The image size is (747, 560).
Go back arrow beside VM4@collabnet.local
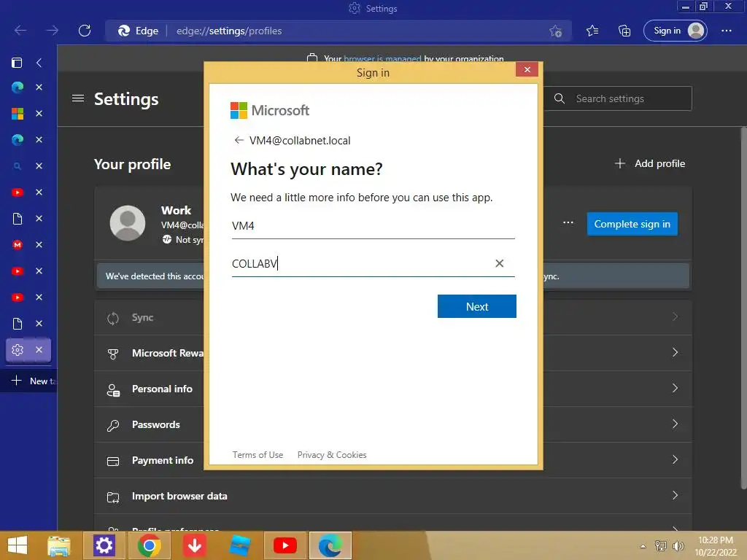point(239,140)
